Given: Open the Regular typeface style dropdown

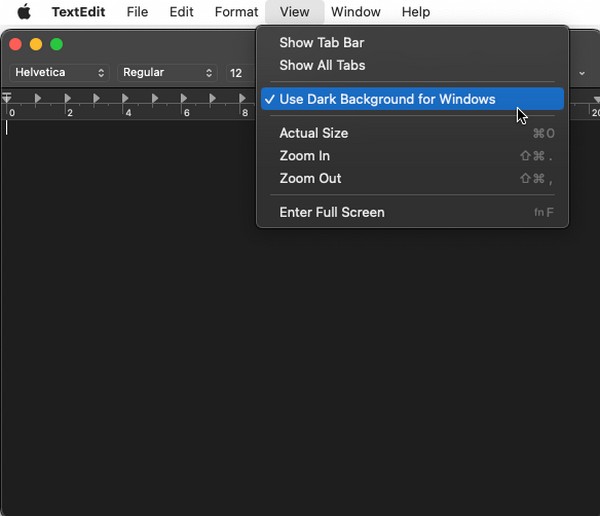Looking at the screenshot, I should pos(167,72).
